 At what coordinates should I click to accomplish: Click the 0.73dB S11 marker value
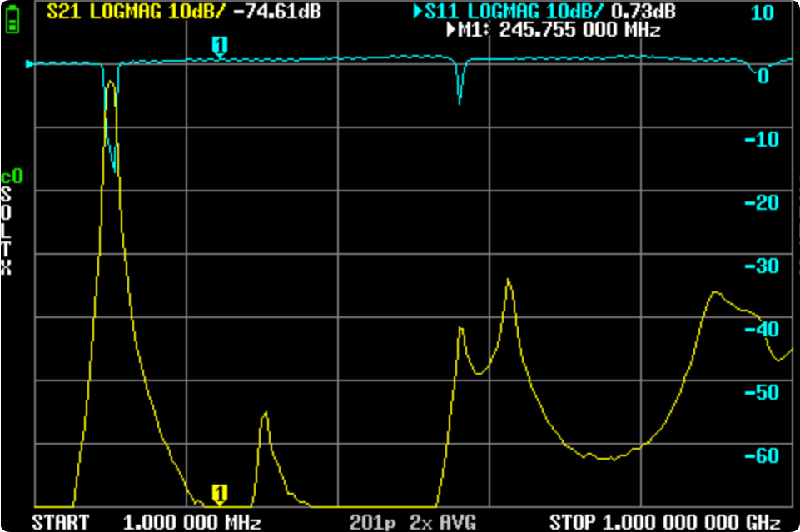[643, 11]
